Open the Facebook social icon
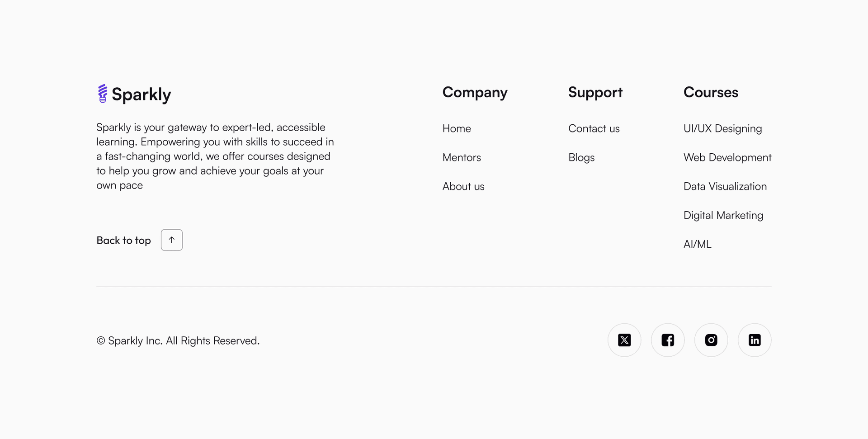Viewport: 868px width, 439px height. [668, 340]
